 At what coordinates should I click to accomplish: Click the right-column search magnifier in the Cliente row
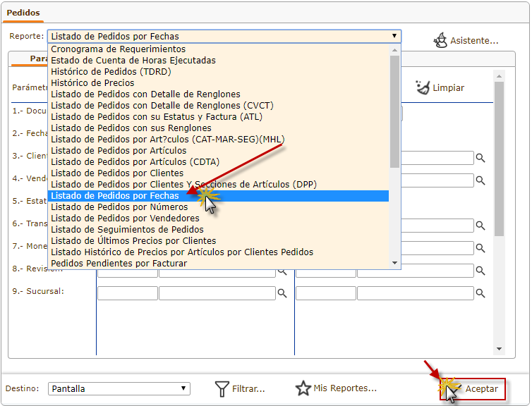coord(480,158)
